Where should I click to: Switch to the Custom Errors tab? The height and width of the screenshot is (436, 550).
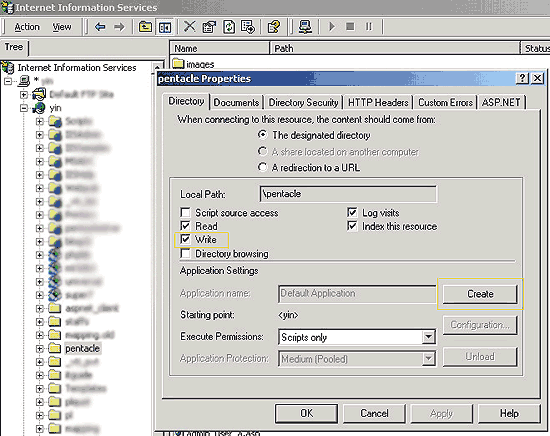pyautogui.click(x=445, y=102)
